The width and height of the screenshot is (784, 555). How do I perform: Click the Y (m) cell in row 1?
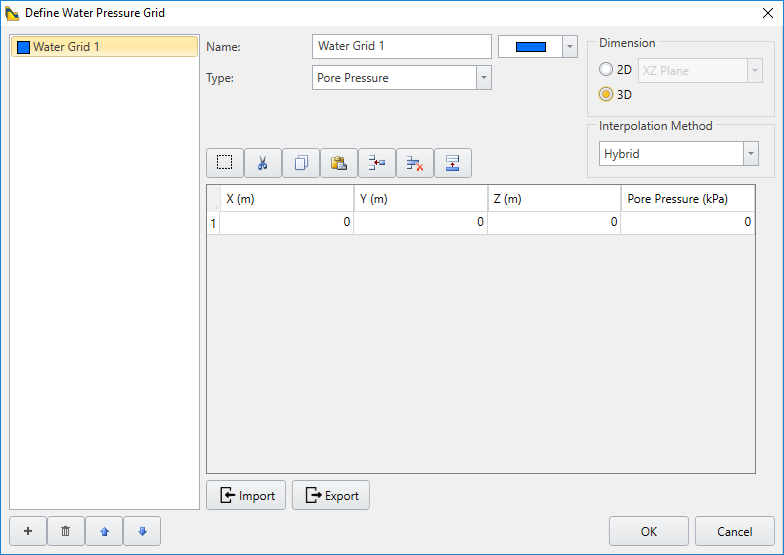(x=420, y=222)
